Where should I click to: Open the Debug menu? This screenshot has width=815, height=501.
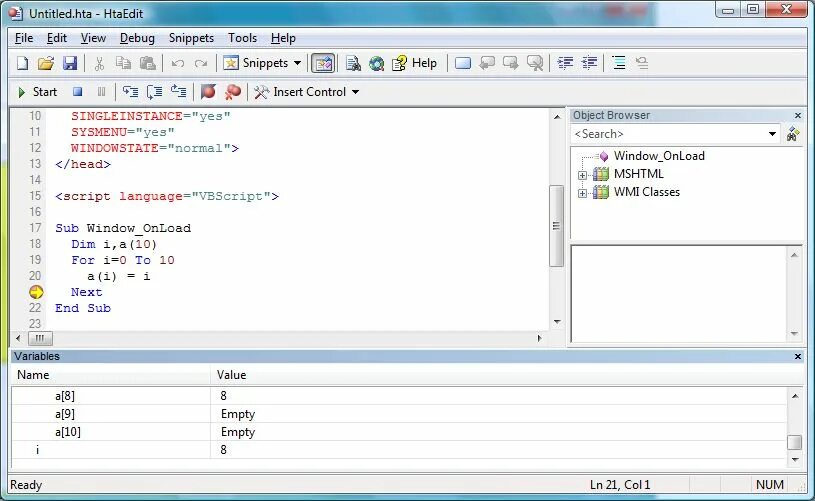tap(137, 38)
